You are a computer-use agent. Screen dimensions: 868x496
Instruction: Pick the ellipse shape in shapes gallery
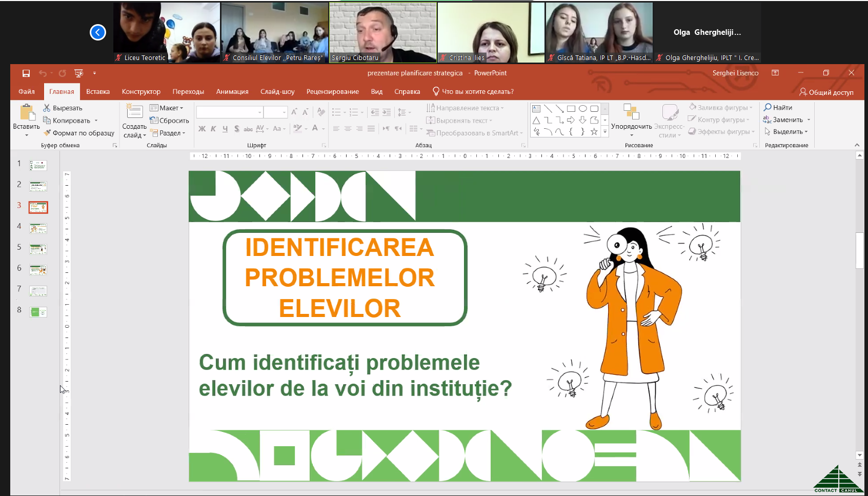coord(582,109)
